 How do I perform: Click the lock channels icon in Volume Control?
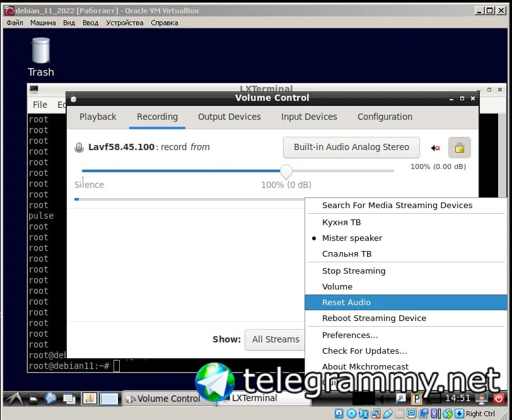[x=460, y=148]
